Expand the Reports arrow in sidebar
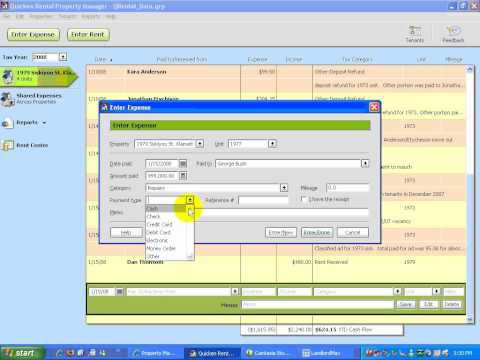The height and width of the screenshot is (360, 480). (44, 123)
